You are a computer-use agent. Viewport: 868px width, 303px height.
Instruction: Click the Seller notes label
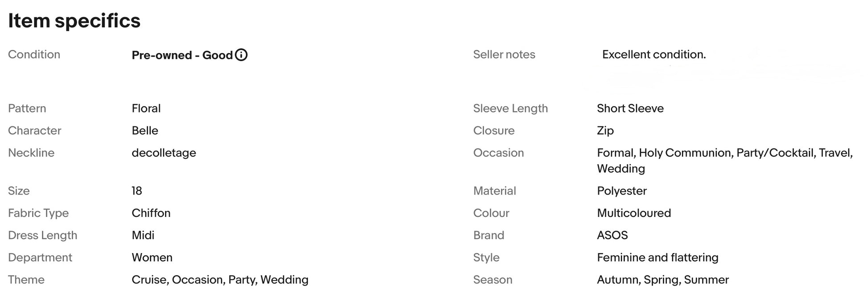(504, 54)
